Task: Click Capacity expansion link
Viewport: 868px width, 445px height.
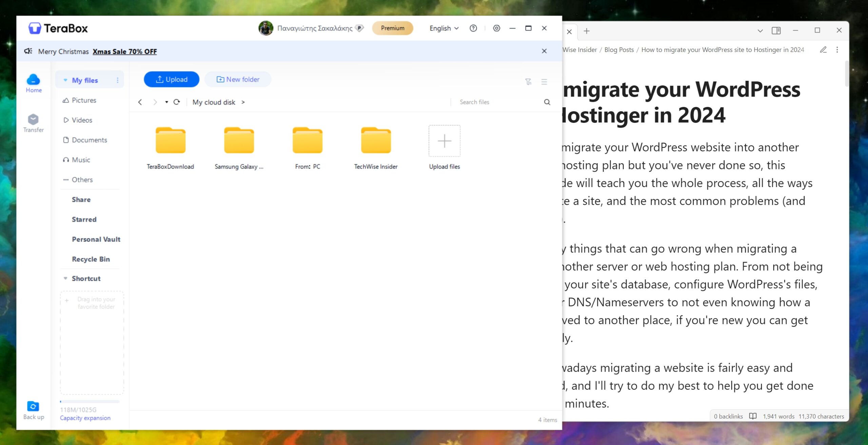Action: pyautogui.click(x=85, y=418)
